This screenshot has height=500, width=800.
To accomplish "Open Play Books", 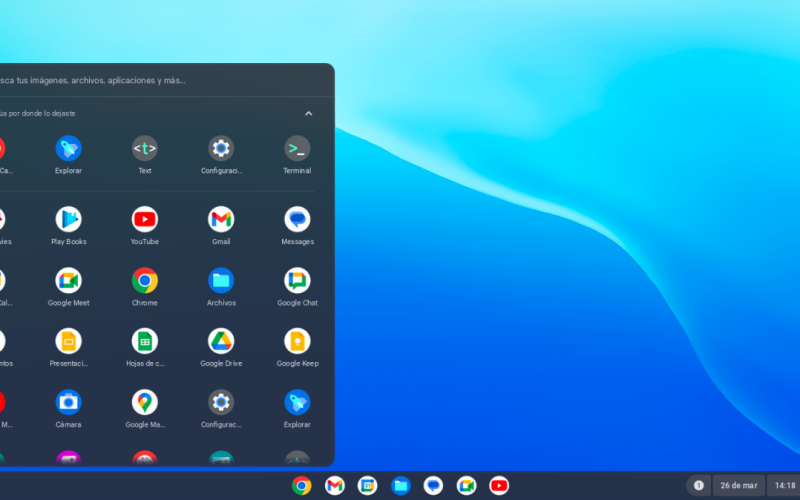I will click(68, 219).
